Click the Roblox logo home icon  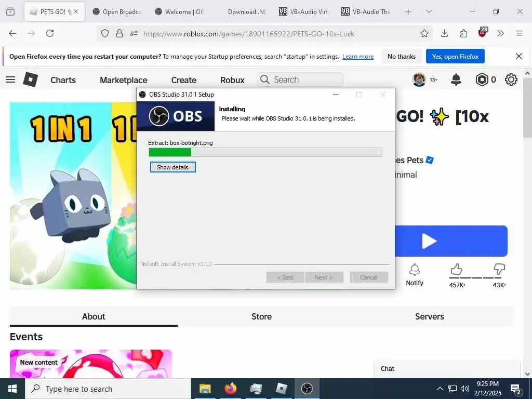31,79
